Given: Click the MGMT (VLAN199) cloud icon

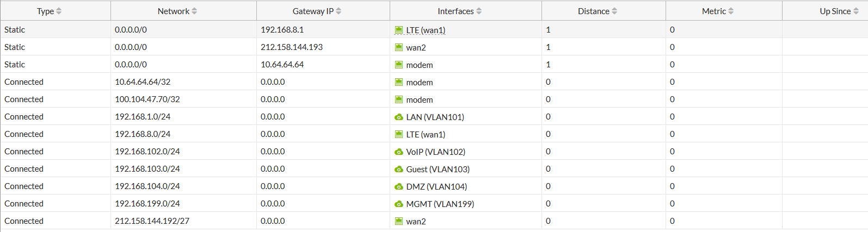Looking at the screenshot, I should pyautogui.click(x=399, y=204).
